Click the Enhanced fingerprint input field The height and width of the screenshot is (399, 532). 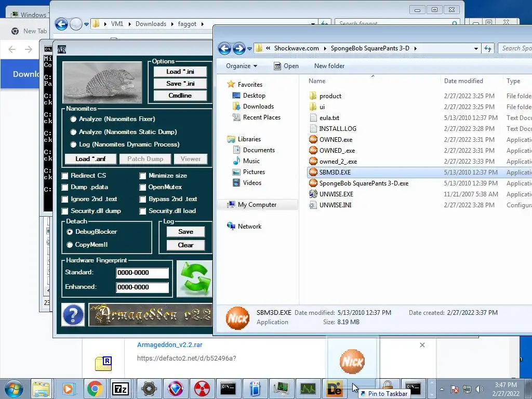pos(142,287)
